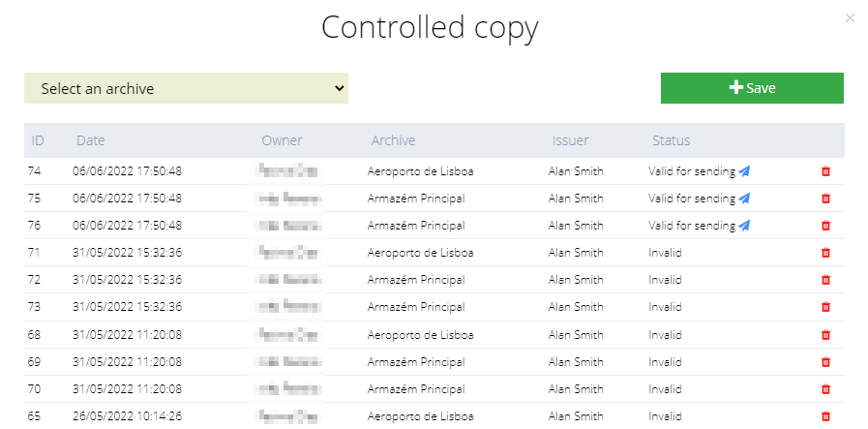The width and height of the screenshot is (868, 429).
Task: Delete the row with ID 73
Action: [825, 307]
